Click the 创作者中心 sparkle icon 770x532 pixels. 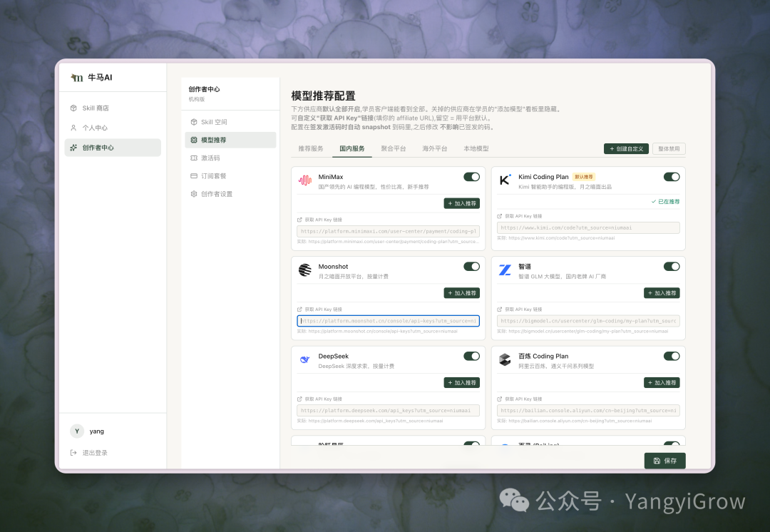pyautogui.click(x=73, y=148)
